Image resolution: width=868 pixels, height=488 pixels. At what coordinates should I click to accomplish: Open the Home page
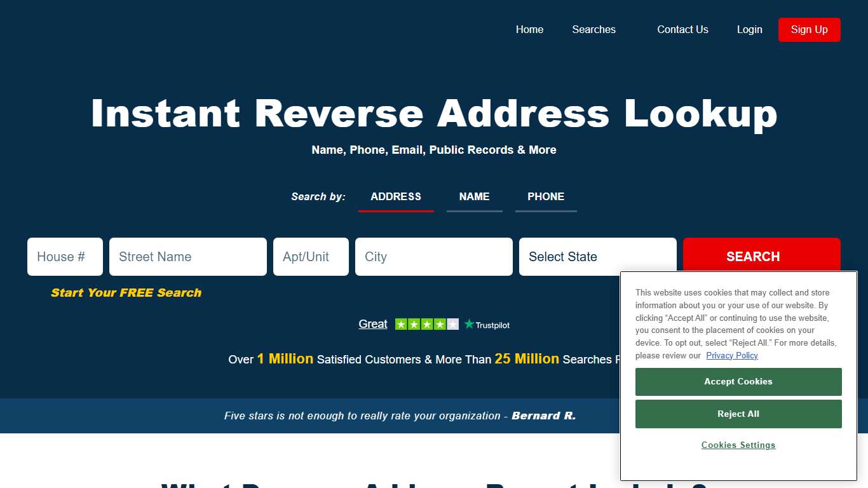529,29
